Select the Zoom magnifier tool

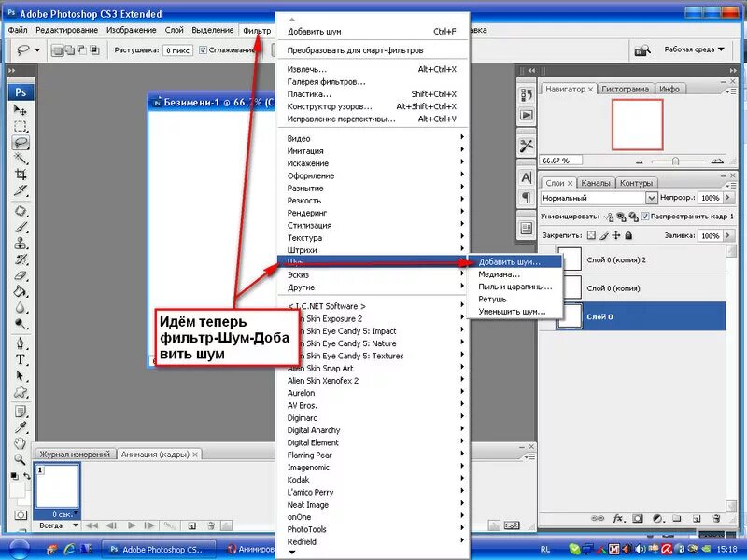click(20, 459)
